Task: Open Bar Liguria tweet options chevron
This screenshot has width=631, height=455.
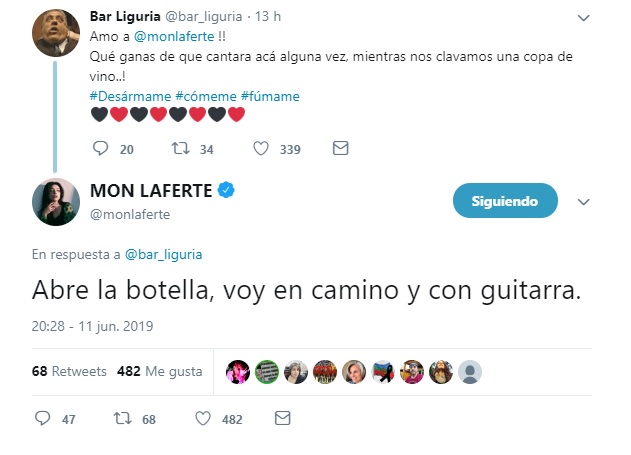Action: (x=584, y=17)
